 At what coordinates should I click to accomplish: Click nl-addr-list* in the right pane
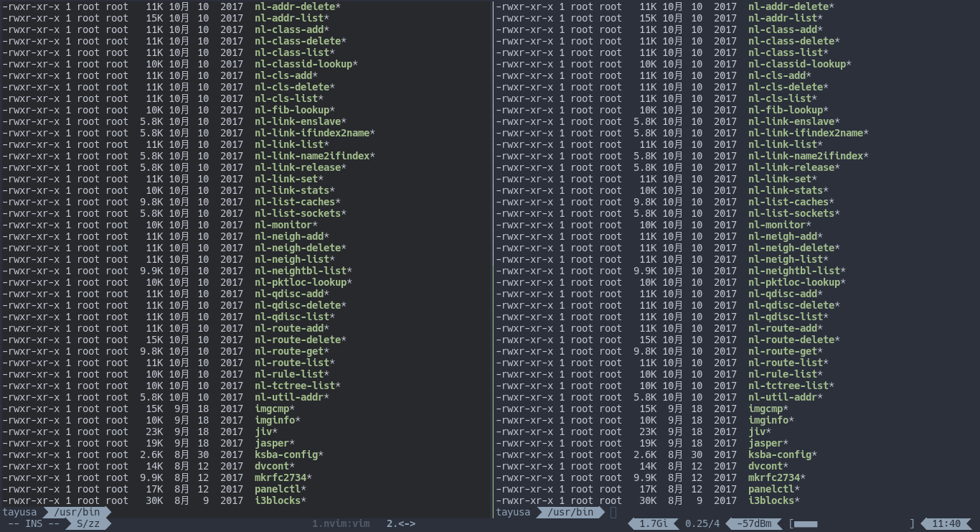coord(786,18)
